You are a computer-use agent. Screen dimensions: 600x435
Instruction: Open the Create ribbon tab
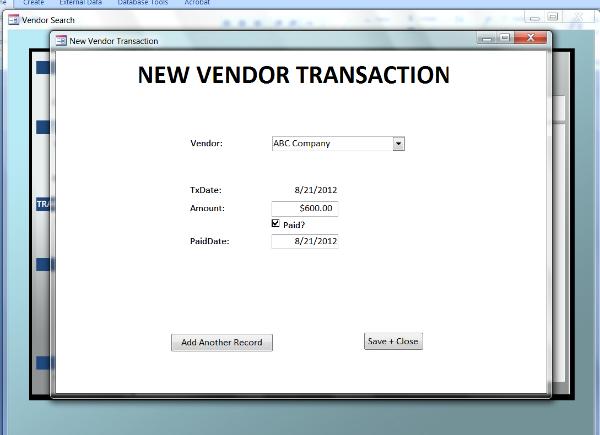click(33, 3)
